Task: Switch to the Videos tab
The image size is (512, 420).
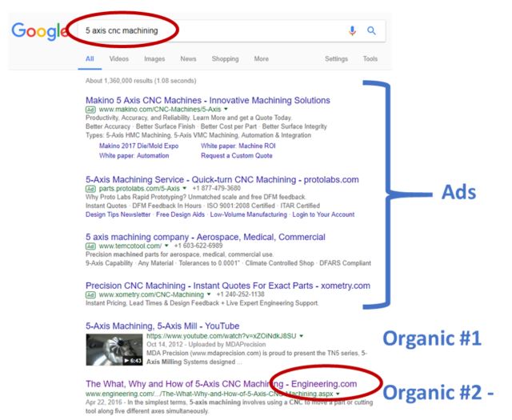Action: tap(119, 58)
